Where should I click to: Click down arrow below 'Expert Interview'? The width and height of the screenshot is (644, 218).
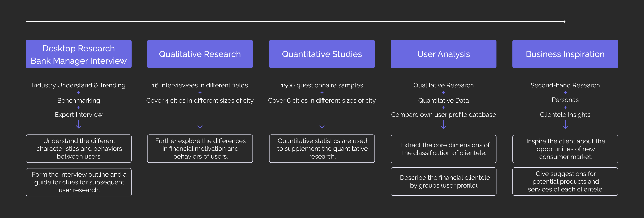click(x=79, y=124)
